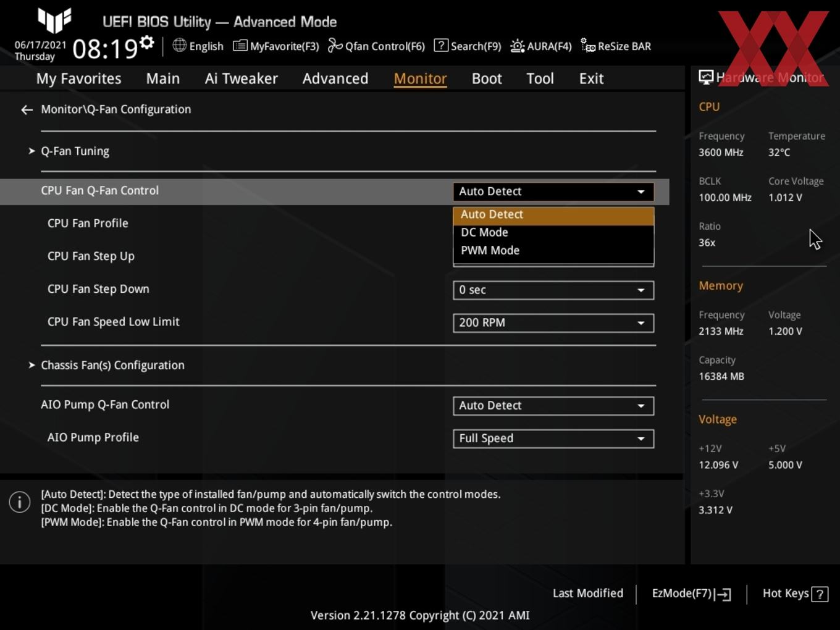Click the Monitor\Q-Fan Configuration breadcrumb
Viewport: 840px width, 630px height.
pyautogui.click(x=116, y=109)
